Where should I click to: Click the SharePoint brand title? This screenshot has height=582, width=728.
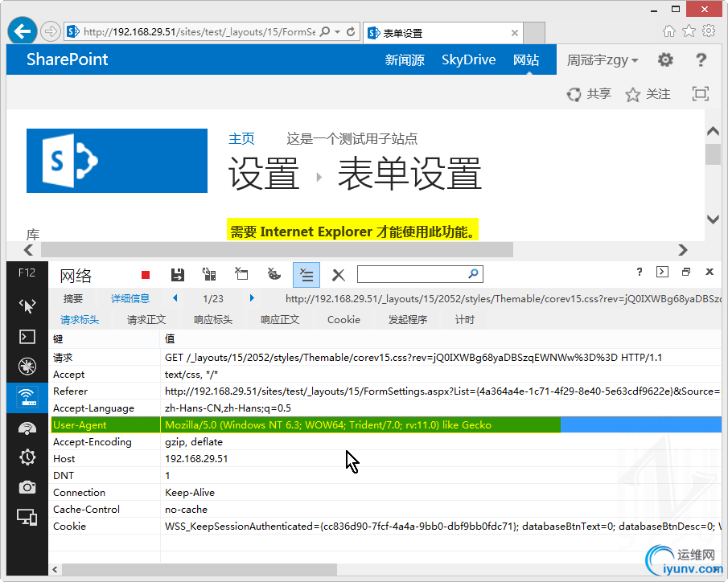coord(67,59)
